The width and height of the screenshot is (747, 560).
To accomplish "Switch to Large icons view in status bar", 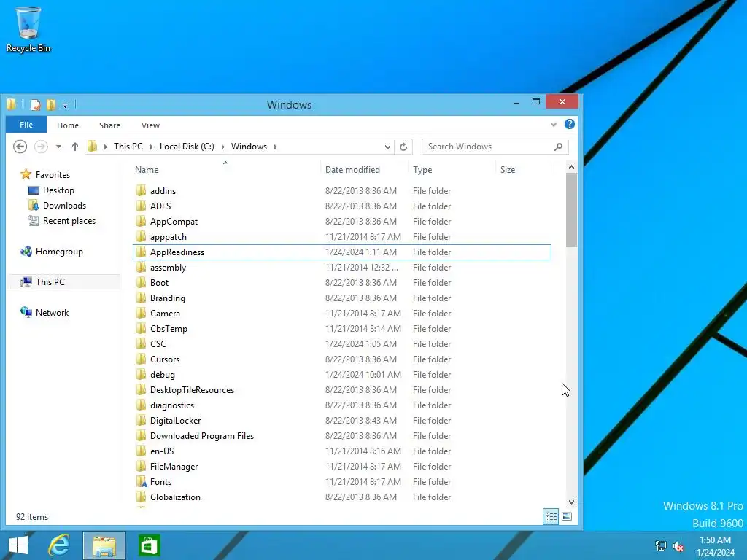I will click(567, 516).
